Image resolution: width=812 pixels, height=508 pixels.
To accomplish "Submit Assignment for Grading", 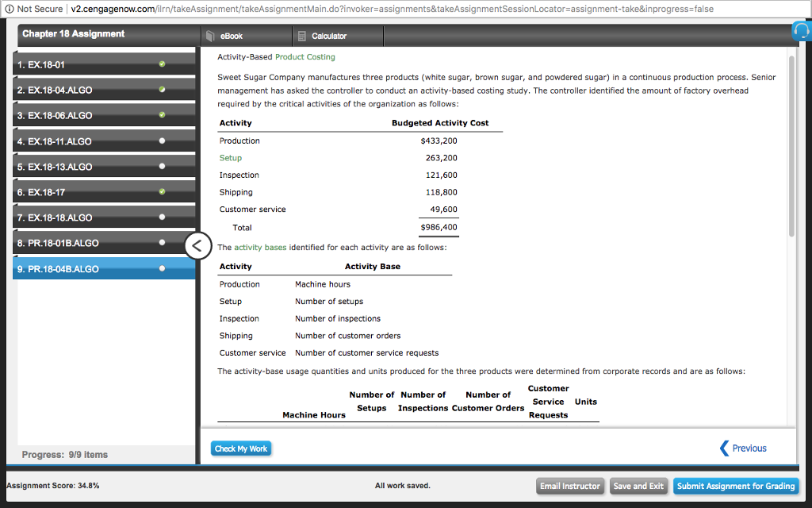I will coord(736,486).
